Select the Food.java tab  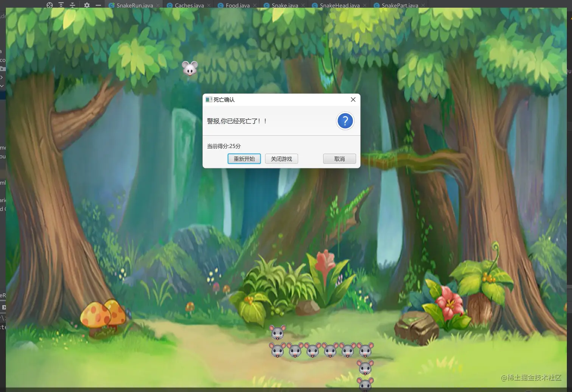point(238,5)
